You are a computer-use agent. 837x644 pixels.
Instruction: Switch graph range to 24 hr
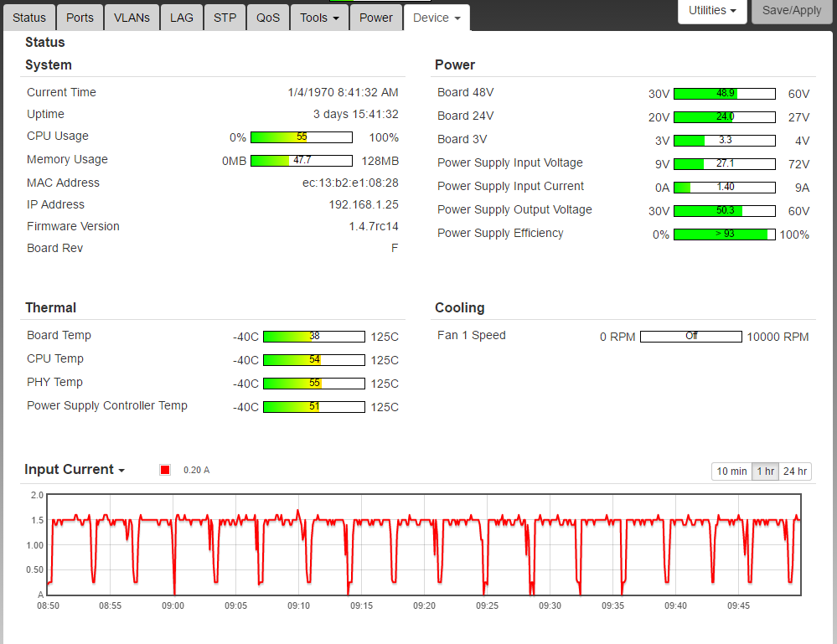794,471
